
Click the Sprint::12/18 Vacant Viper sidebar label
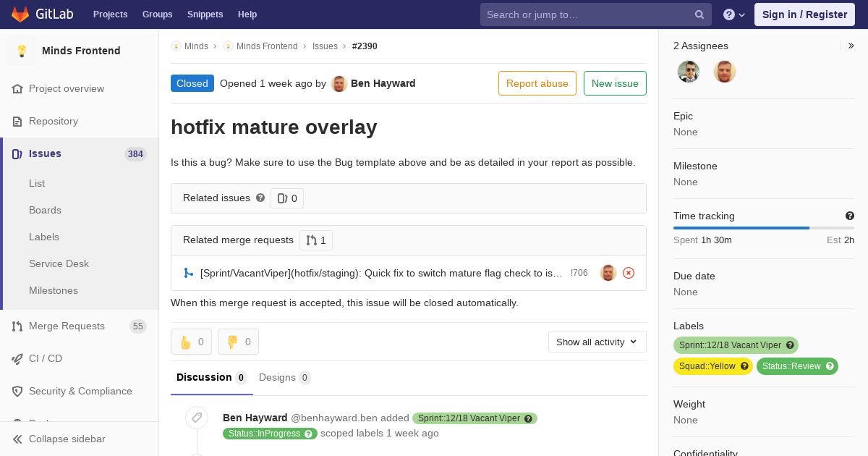[736, 345]
